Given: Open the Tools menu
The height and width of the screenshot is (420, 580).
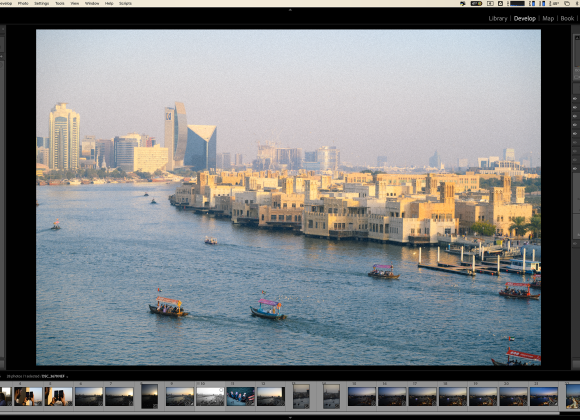Looking at the screenshot, I should click(x=60, y=3).
